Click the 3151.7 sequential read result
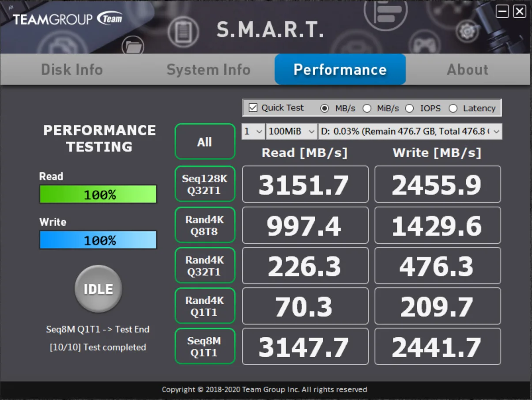532x400 pixels. [305, 185]
